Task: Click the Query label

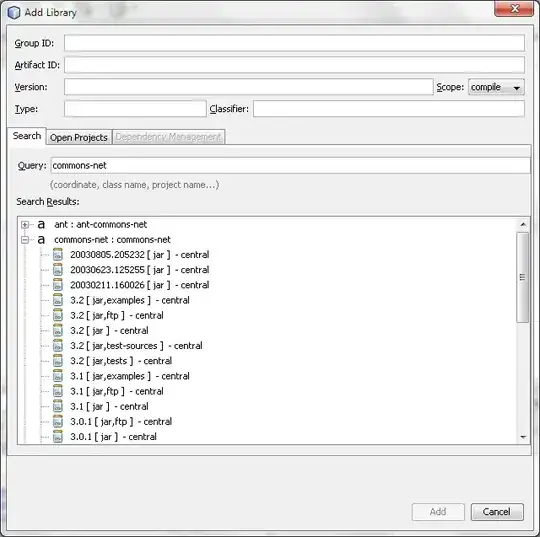Action: tap(32, 166)
